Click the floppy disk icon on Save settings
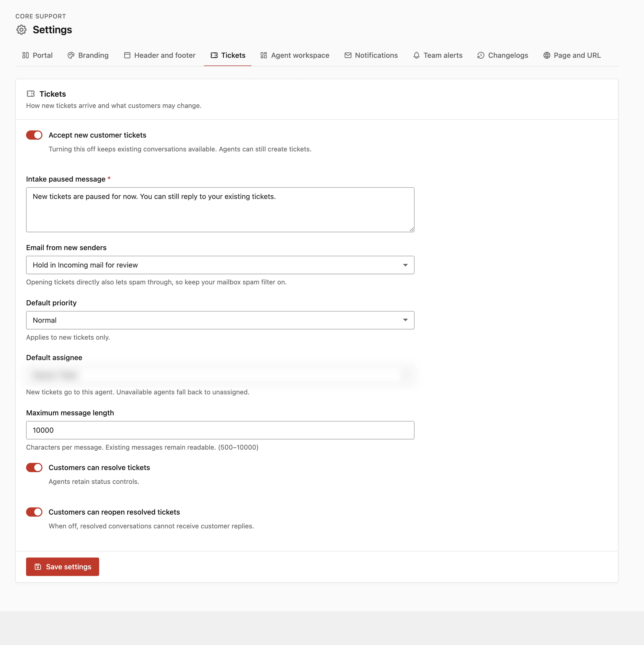This screenshot has width=644, height=645. [x=38, y=566]
